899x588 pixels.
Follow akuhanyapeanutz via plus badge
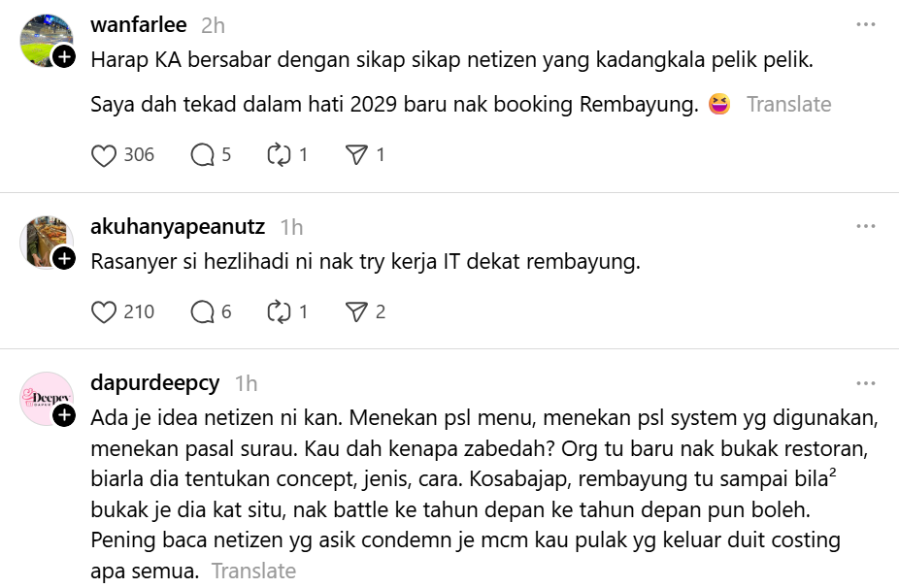[x=64, y=258]
